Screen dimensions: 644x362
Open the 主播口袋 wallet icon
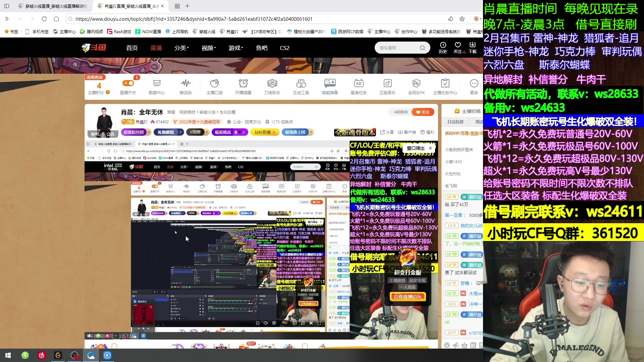(x=214, y=87)
